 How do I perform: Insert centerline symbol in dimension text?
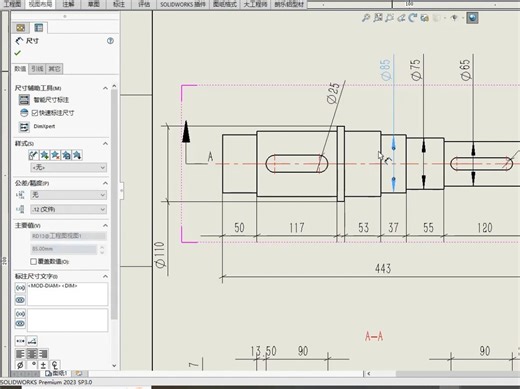(55, 365)
